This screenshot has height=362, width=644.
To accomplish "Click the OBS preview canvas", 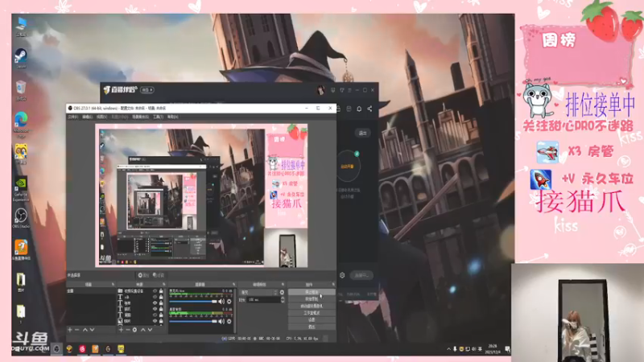I will (x=201, y=195).
